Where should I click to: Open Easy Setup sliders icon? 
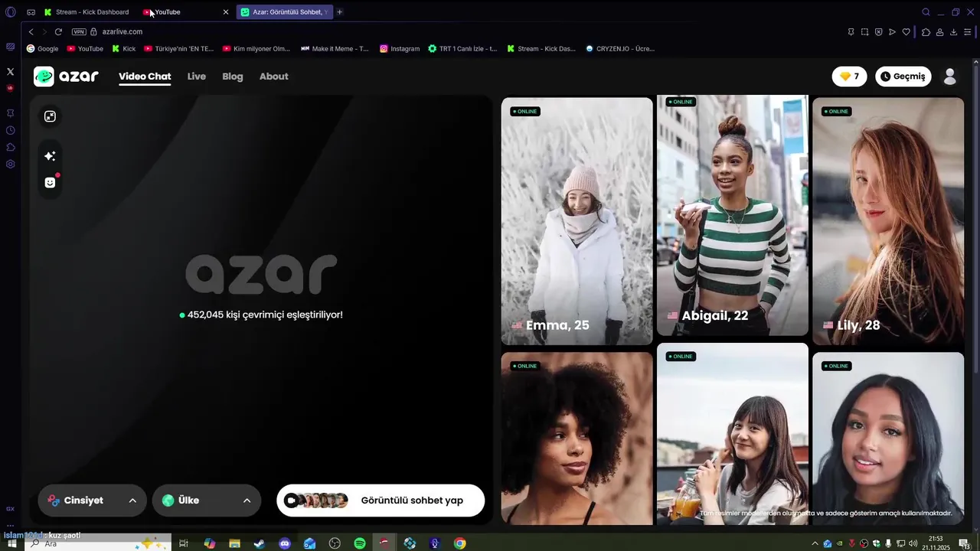[968, 32]
